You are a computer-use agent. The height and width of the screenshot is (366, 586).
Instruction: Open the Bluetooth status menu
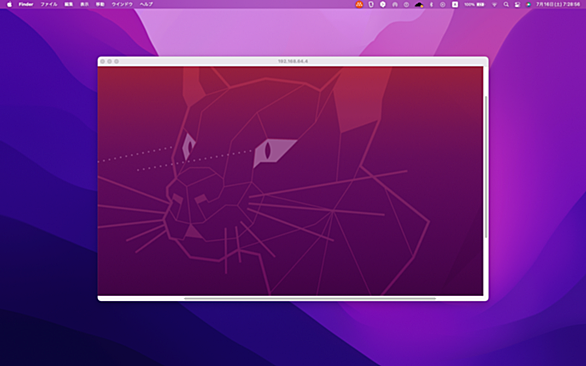coord(431,4)
